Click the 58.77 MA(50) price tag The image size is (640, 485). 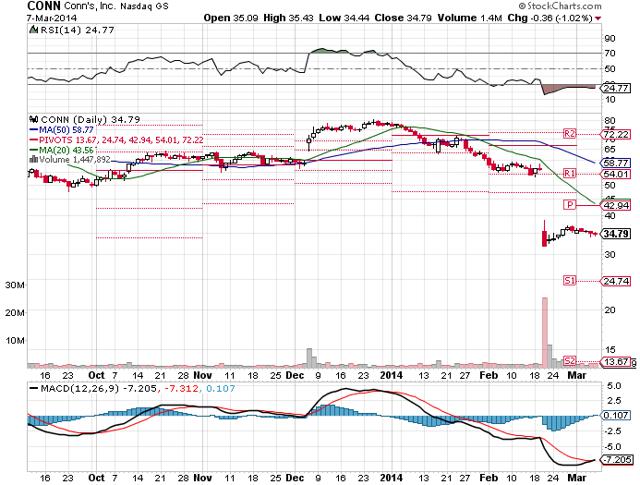coord(615,163)
